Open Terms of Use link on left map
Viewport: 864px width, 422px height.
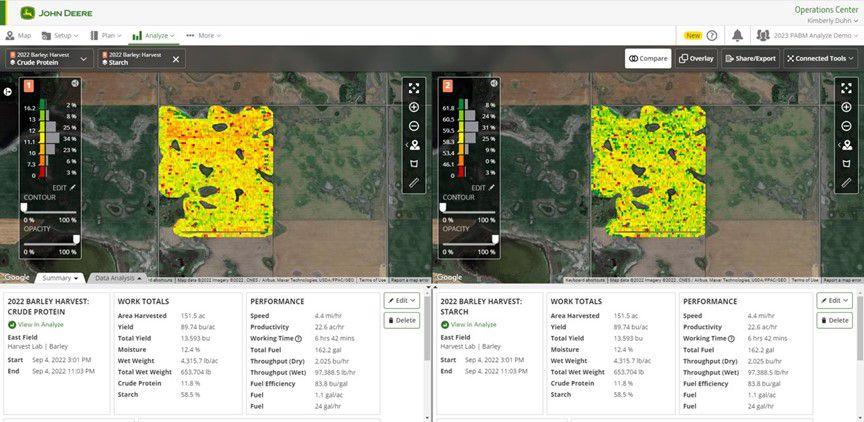click(x=373, y=280)
